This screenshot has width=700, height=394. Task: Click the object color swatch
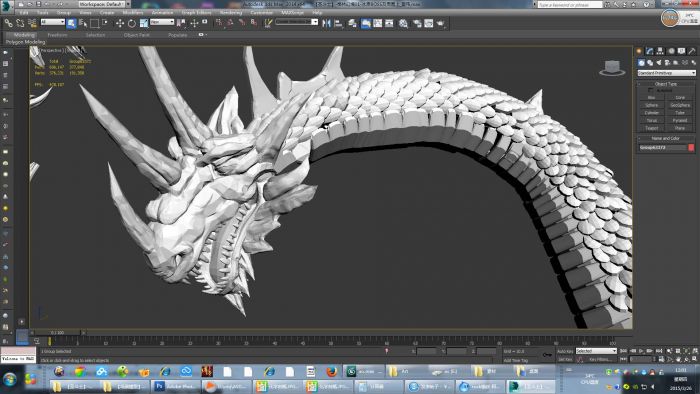coord(691,148)
